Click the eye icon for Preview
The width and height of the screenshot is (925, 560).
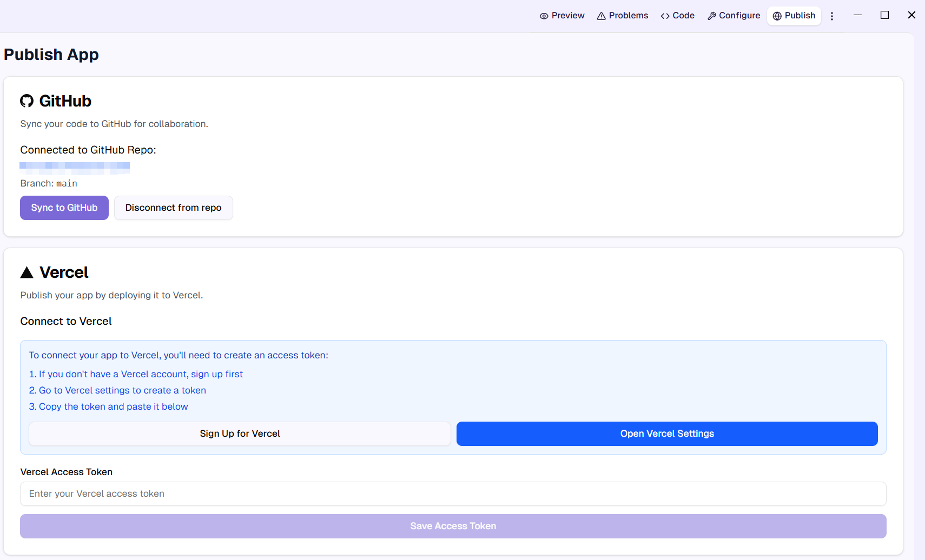tap(544, 16)
